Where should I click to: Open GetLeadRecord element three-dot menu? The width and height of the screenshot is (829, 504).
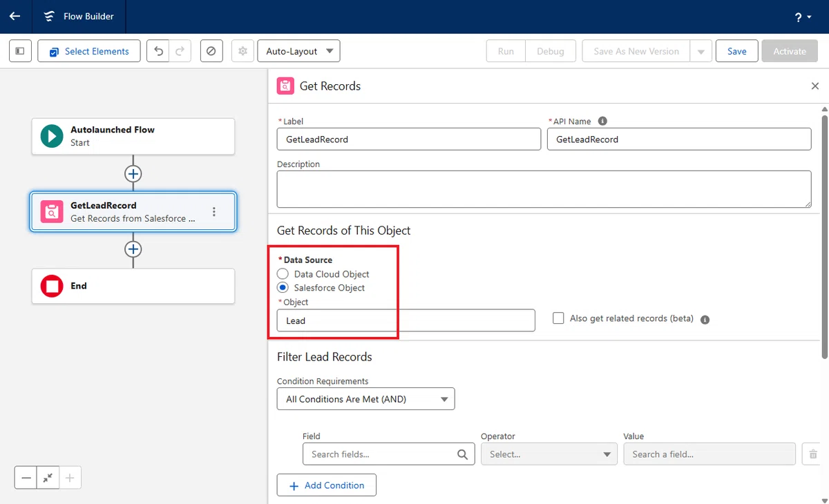pyautogui.click(x=214, y=212)
